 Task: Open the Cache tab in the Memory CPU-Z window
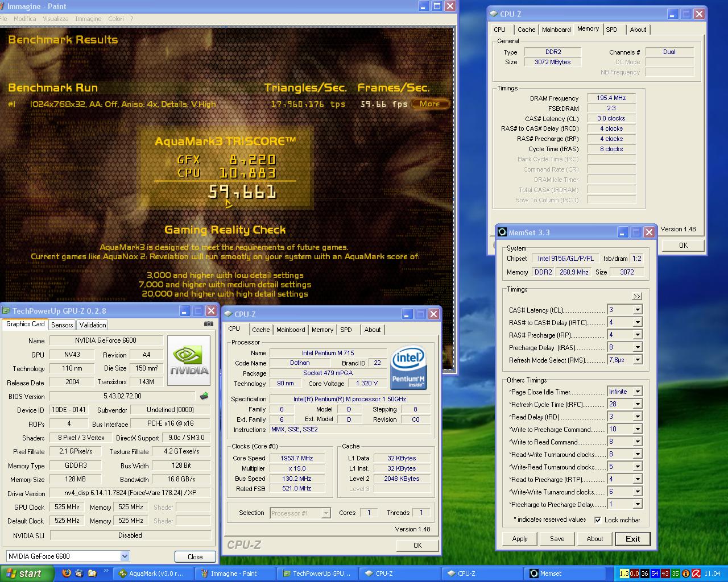pos(526,30)
